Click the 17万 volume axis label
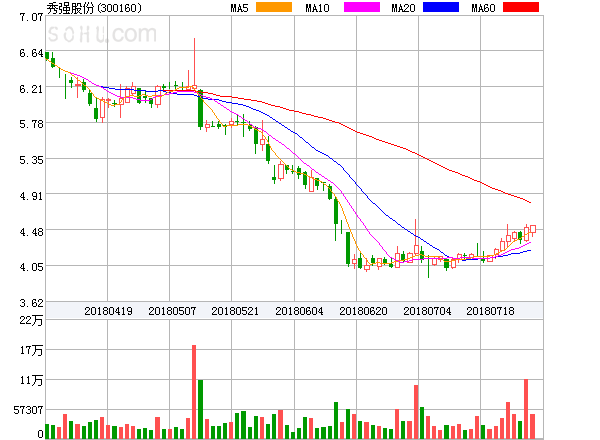This screenshot has width=600, height=440. click(31, 350)
